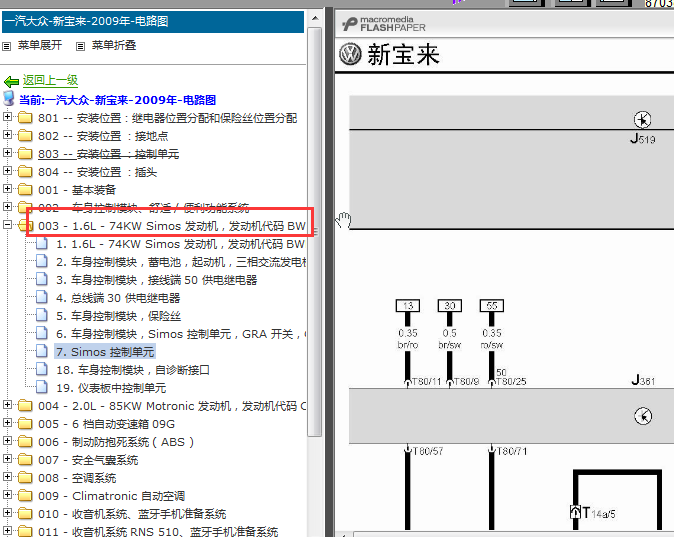Click the 13 wire terminal box in diagram
Screen dimensions: 674x537
pyautogui.click(x=407, y=306)
